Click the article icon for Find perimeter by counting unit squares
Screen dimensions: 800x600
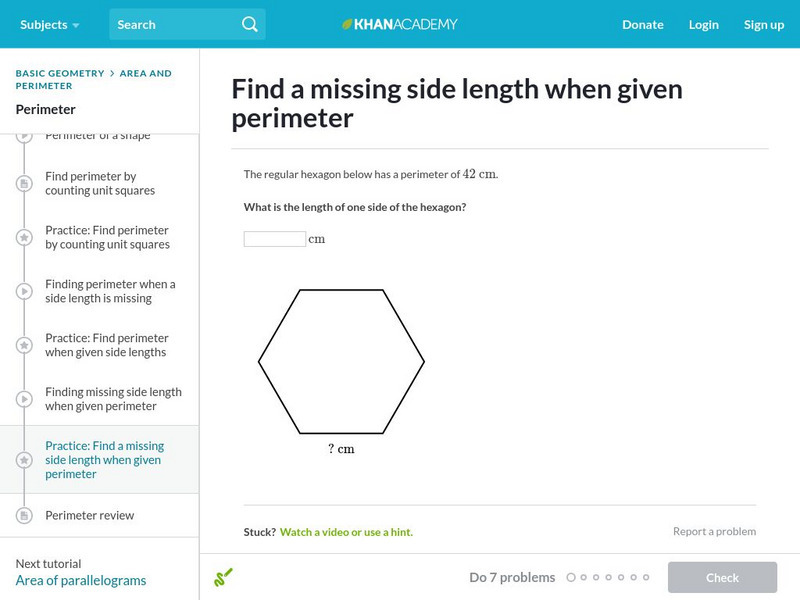[x=22, y=182]
